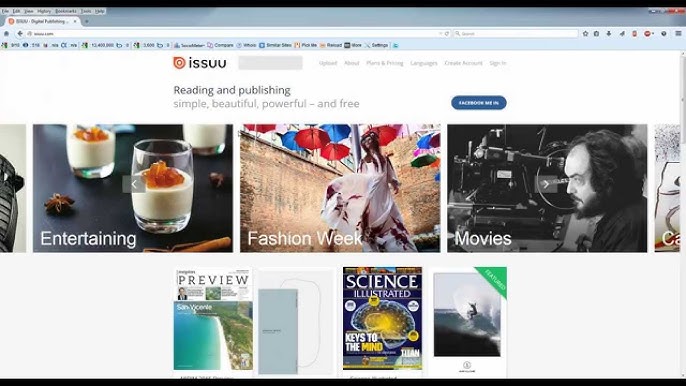Image resolution: width=686 pixels, height=386 pixels.
Task: Open the address bar history dropdown arrow
Action: (x=440, y=33)
